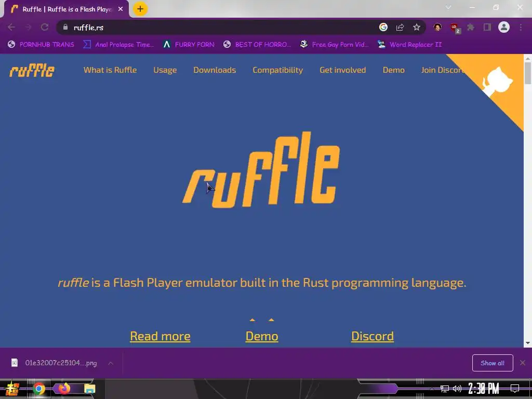
Task: Click the Google icon in address bar
Action: tap(383, 27)
